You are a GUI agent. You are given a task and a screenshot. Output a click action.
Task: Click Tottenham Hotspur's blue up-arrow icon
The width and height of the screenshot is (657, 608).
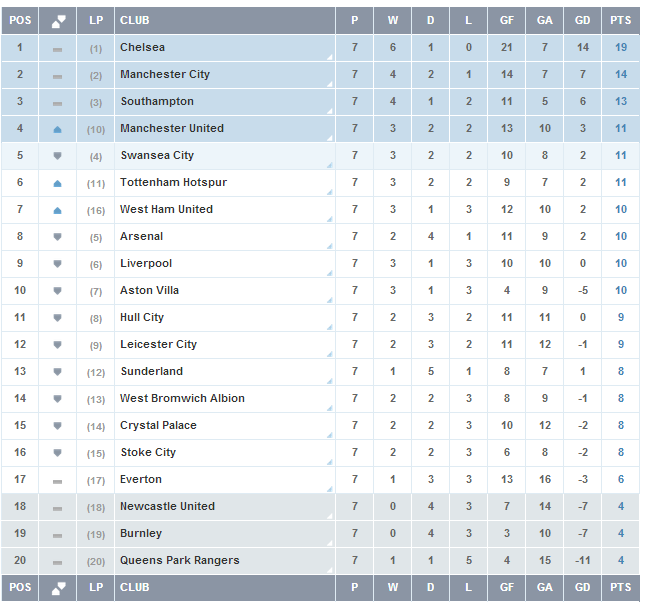pos(58,184)
